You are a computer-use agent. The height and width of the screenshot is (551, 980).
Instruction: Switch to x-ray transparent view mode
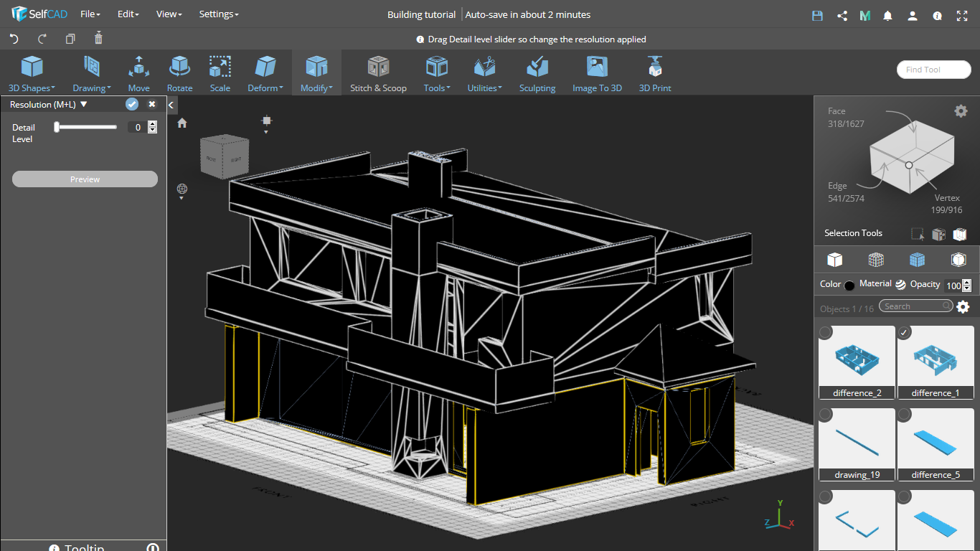tap(958, 259)
